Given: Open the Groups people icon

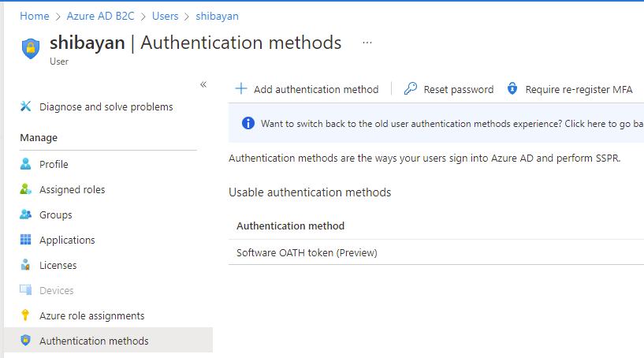Looking at the screenshot, I should click(25, 214).
